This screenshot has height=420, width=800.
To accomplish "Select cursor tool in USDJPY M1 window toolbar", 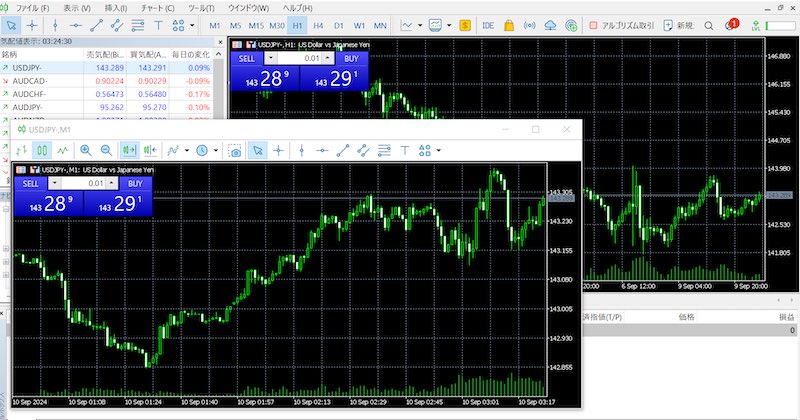I will click(x=257, y=150).
